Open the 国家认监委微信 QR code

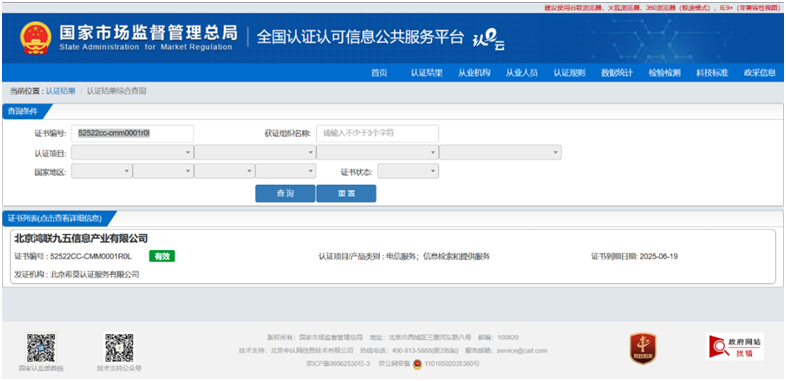tap(41, 348)
